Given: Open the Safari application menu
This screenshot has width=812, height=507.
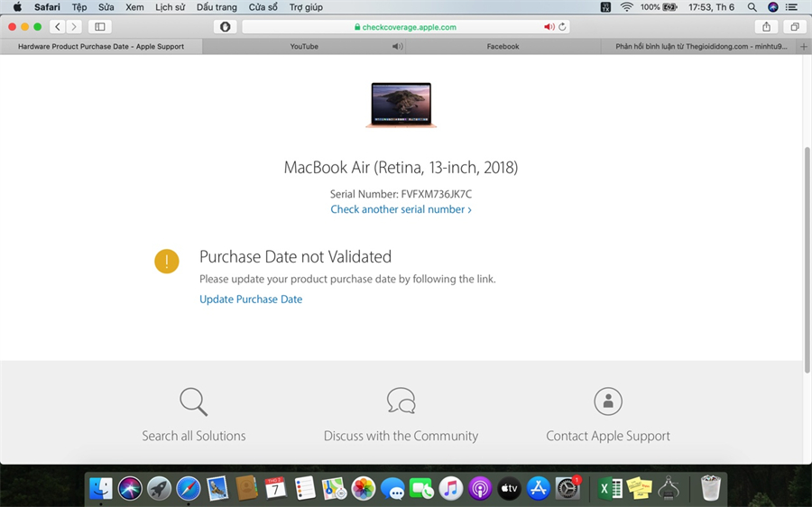Looking at the screenshot, I should click(47, 7).
